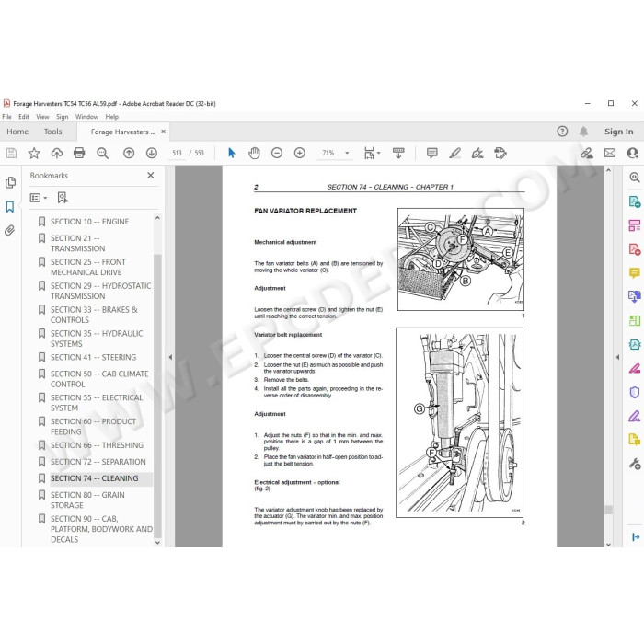Toggle the Bookmarks panel icon in sidebar
644x644 pixels.
10,207
